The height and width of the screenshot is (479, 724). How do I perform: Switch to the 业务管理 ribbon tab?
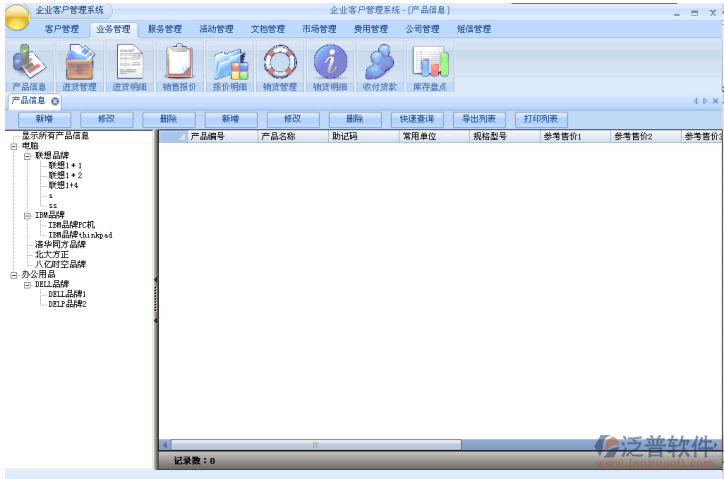pos(114,29)
